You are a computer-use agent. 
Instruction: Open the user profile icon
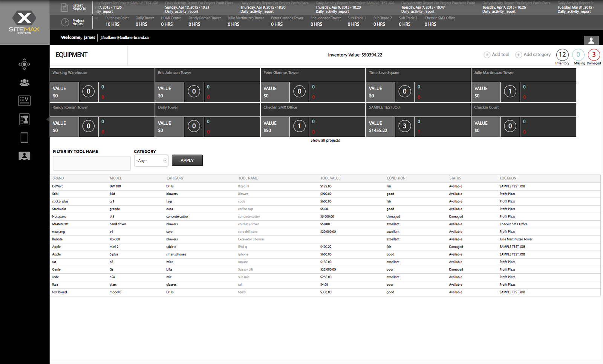point(591,40)
